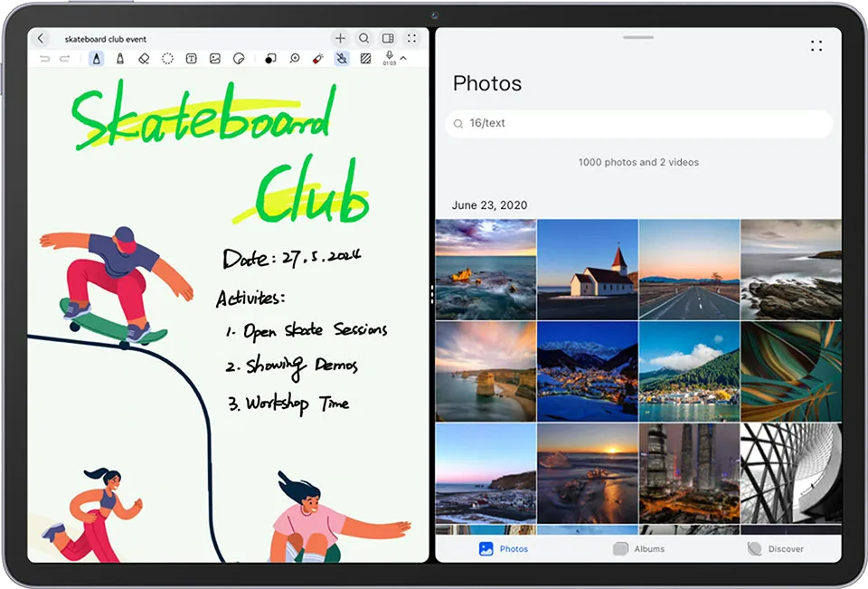The height and width of the screenshot is (589, 868).
Task: Select the pen tool in notes toolbar
Action: click(96, 59)
